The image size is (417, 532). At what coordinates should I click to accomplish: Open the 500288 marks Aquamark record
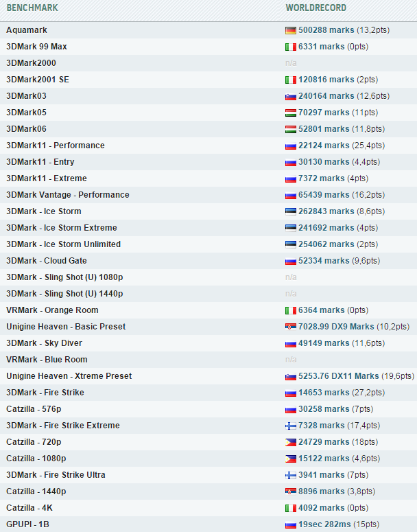pos(326,30)
